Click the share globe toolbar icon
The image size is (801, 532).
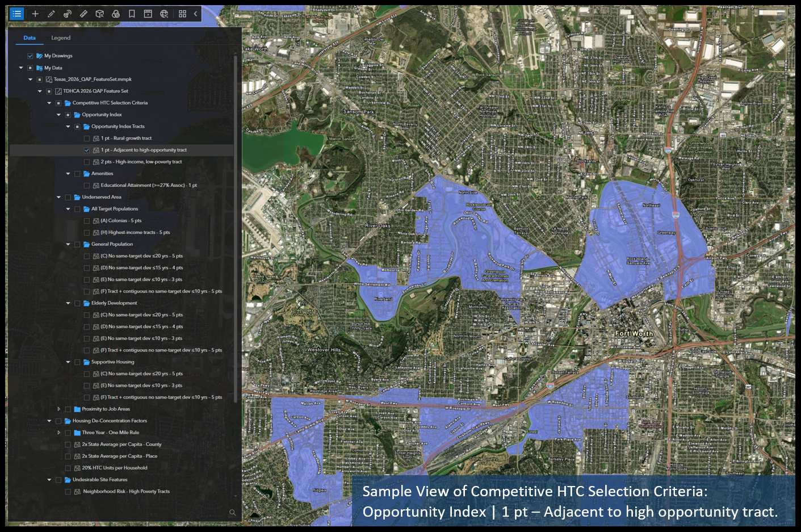163,13
